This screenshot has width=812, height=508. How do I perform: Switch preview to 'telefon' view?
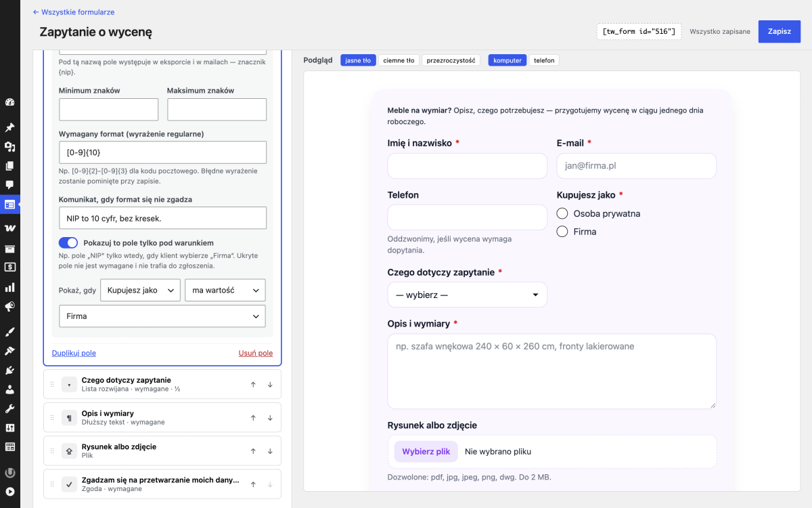tap(544, 60)
